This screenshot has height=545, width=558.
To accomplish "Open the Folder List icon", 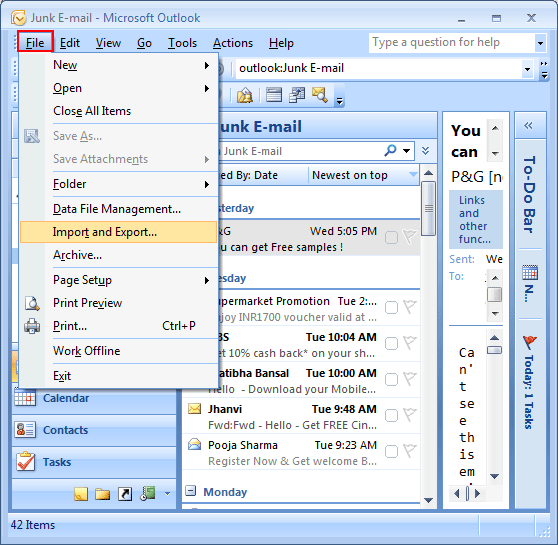I will coord(102,494).
